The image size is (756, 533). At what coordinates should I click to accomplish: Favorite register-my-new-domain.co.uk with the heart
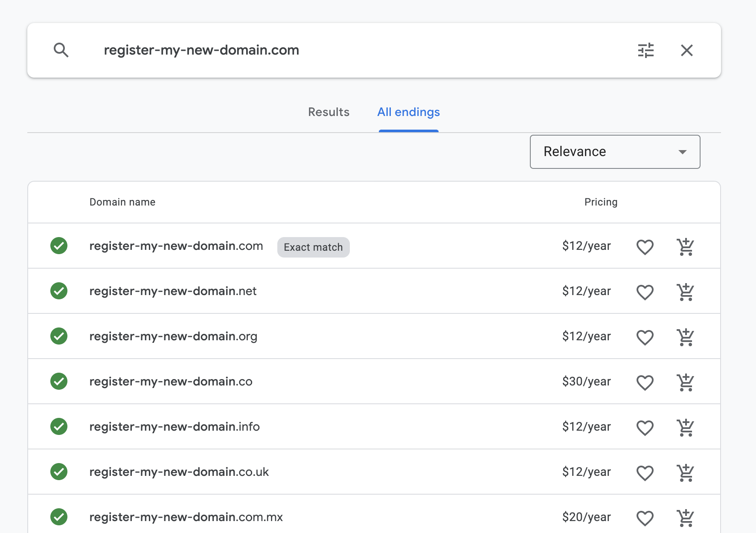click(645, 472)
